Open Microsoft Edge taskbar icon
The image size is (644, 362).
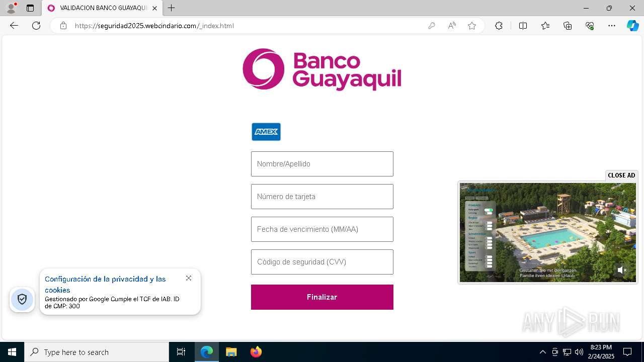(207, 352)
